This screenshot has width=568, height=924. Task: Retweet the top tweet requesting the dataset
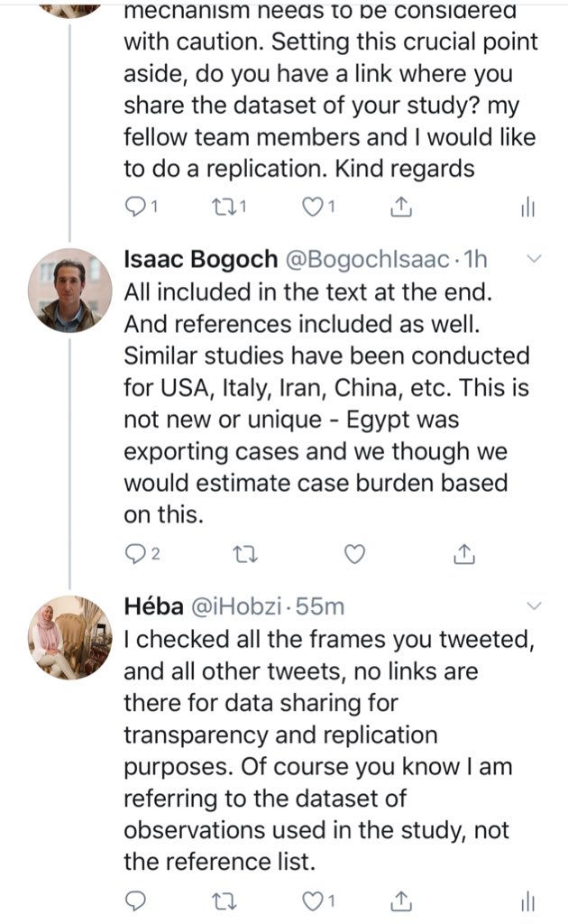point(222,208)
